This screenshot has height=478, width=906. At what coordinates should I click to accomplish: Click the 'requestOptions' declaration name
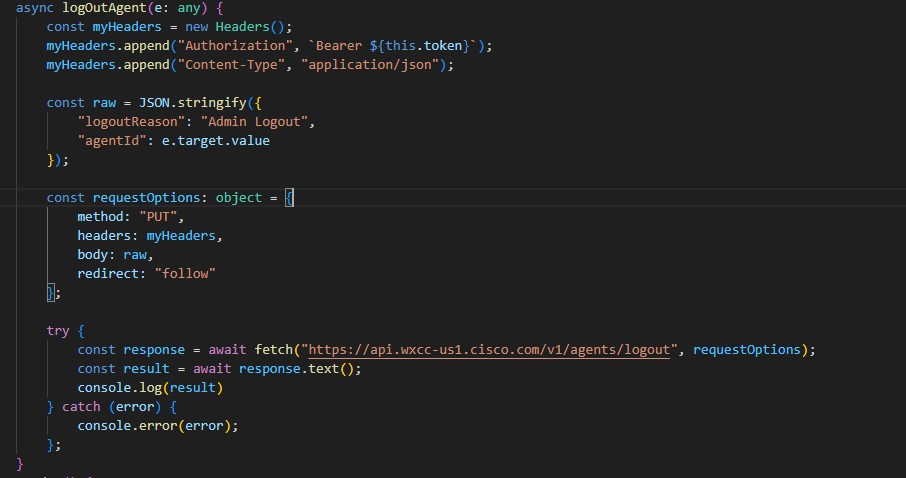click(146, 198)
